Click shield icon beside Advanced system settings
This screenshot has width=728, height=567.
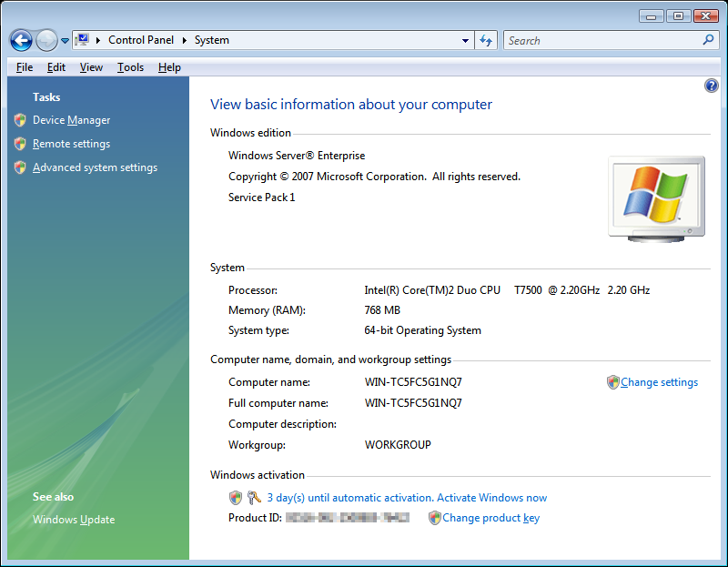20,167
